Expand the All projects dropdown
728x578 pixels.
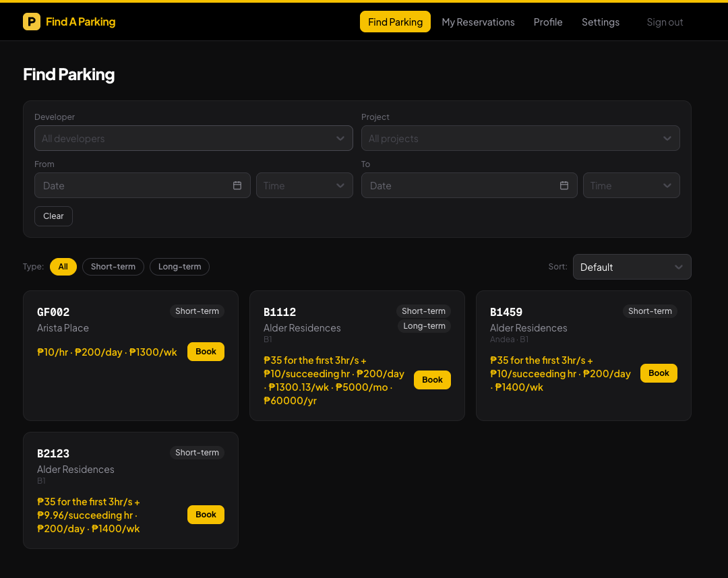[x=520, y=138]
